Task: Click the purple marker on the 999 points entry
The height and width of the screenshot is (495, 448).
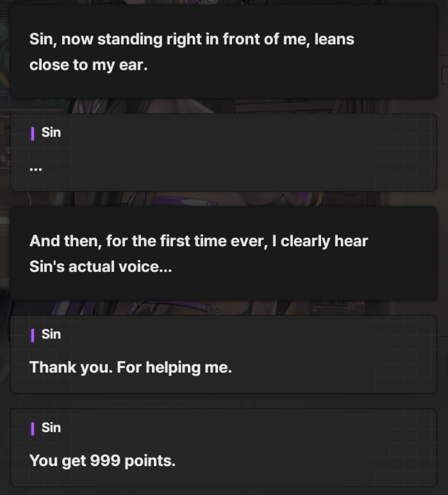Action: (33, 429)
